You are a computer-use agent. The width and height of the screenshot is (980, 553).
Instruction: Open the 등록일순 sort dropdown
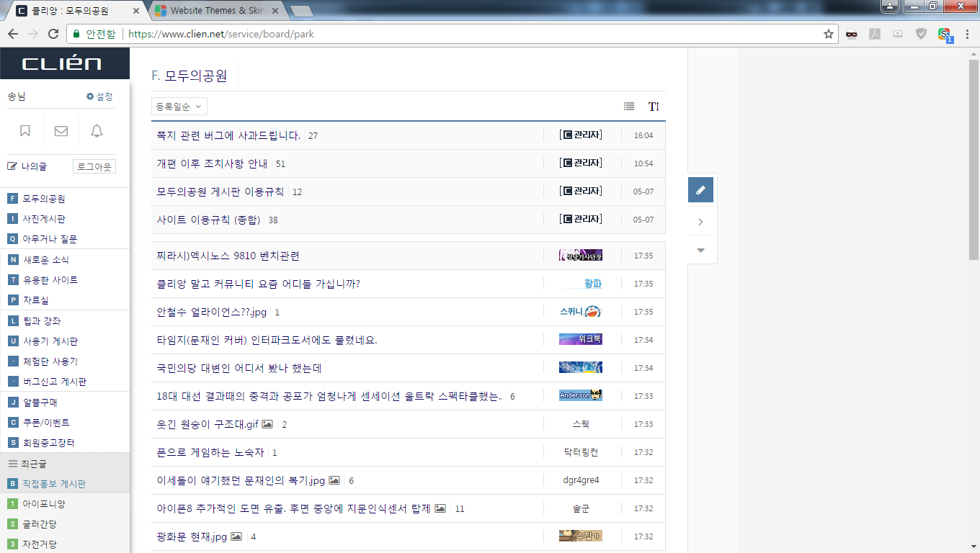click(x=179, y=106)
